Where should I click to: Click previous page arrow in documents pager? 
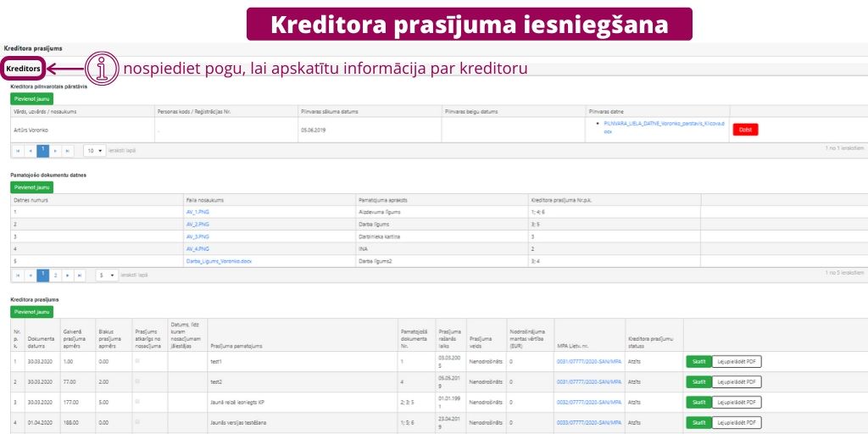(x=31, y=275)
